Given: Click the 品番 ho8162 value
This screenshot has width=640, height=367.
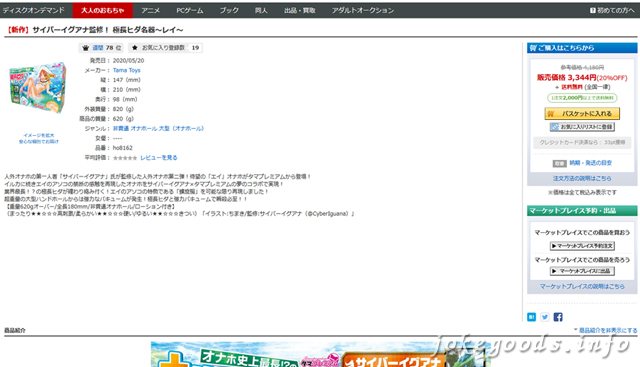Looking at the screenshot, I should coord(122,148).
